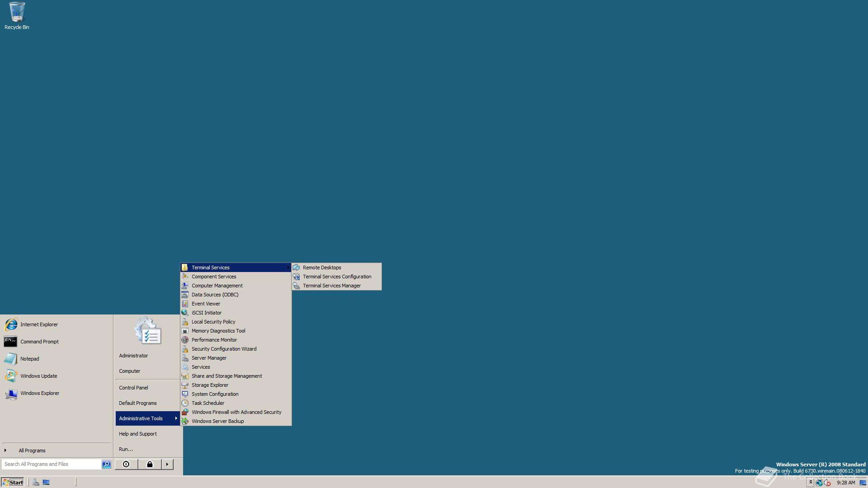868x488 pixels.
Task: Click the Local Security Policy icon
Action: tap(185, 322)
